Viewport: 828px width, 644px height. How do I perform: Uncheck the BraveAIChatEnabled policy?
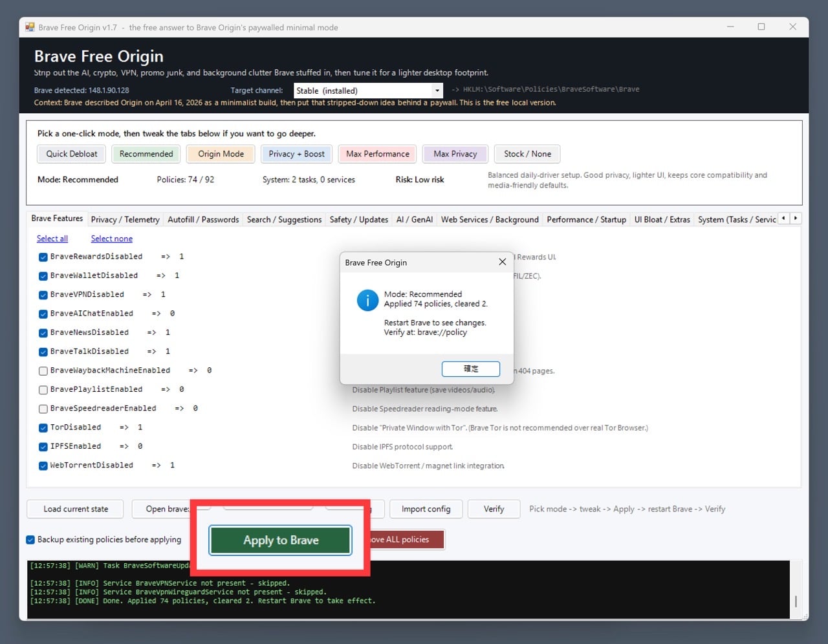tap(43, 314)
